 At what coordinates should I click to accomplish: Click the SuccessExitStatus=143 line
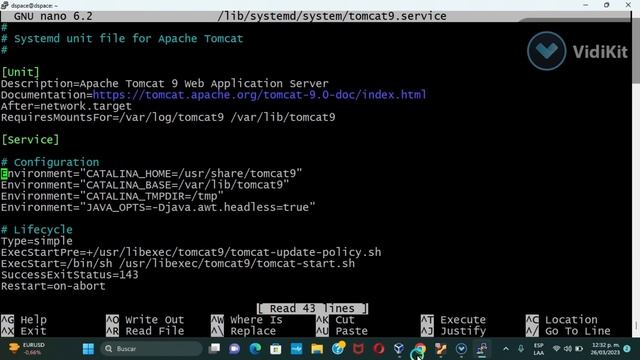pos(69,275)
